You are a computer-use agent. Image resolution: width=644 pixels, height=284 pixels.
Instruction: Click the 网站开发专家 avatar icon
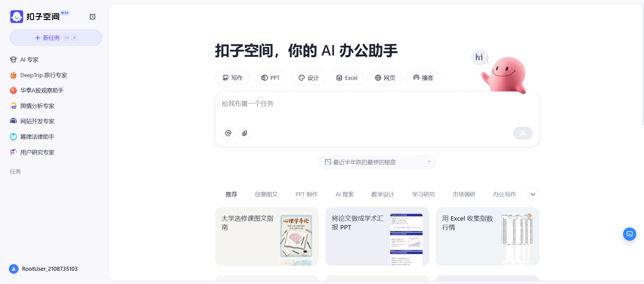[13, 121]
